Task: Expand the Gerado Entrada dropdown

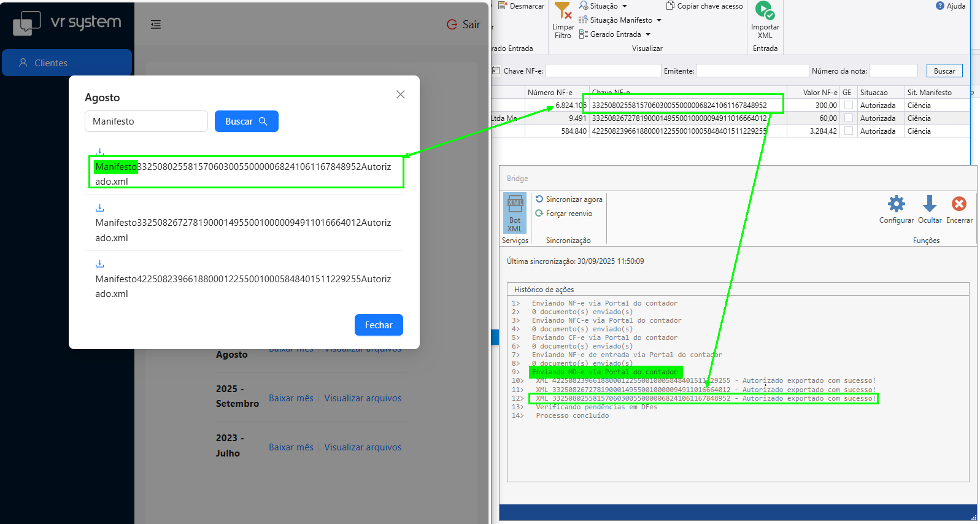Action: coord(648,34)
